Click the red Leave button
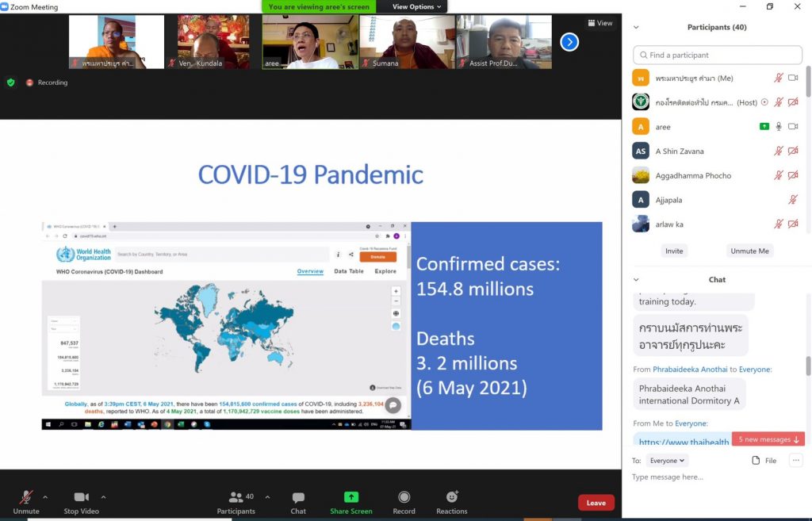812x521 pixels. pyautogui.click(x=596, y=503)
